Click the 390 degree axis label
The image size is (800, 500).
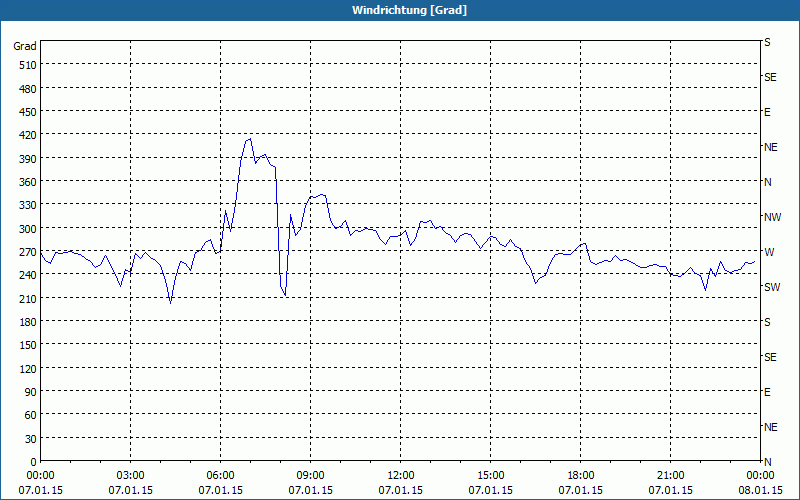(x=28, y=159)
